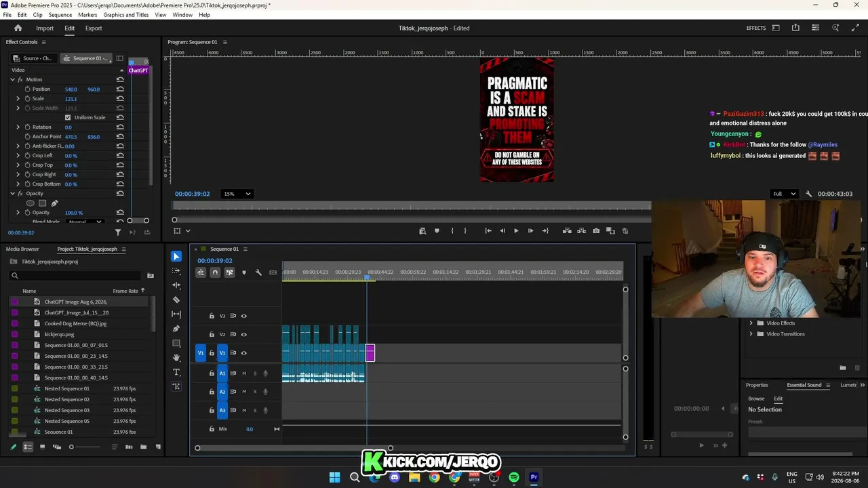
Task: Open the Home screen
Action: coord(18,28)
